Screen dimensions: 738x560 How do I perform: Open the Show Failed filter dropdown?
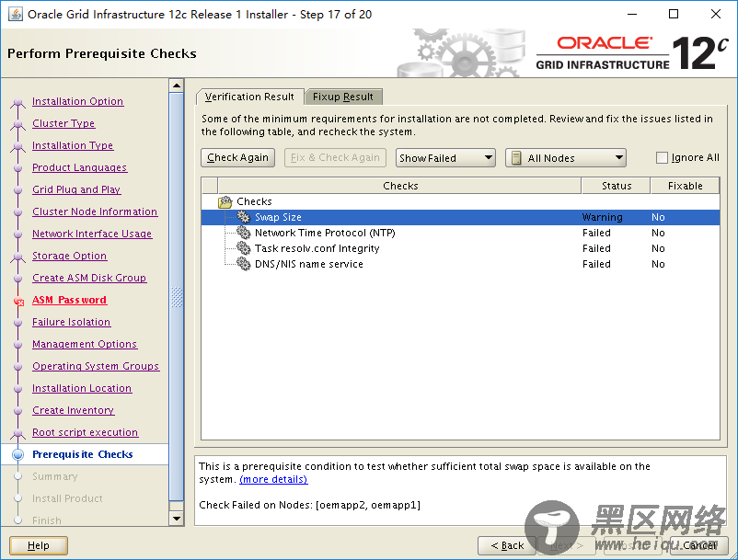point(445,158)
